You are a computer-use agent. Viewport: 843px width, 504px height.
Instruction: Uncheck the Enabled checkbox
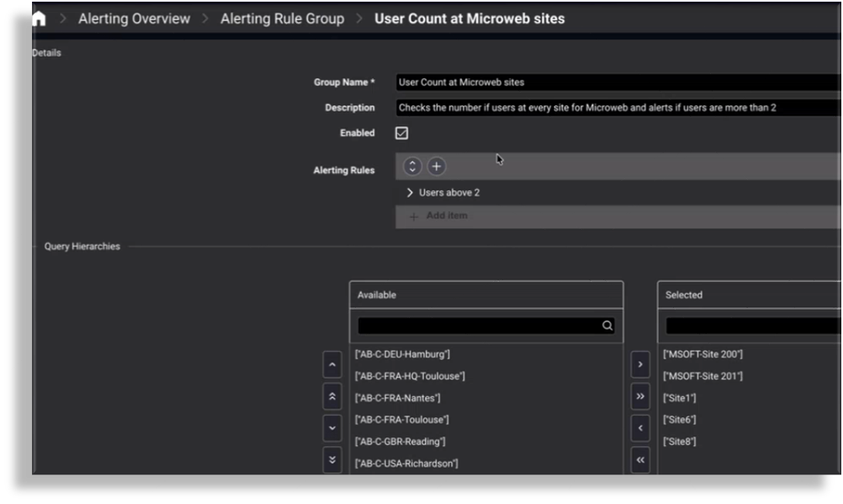[x=401, y=133]
